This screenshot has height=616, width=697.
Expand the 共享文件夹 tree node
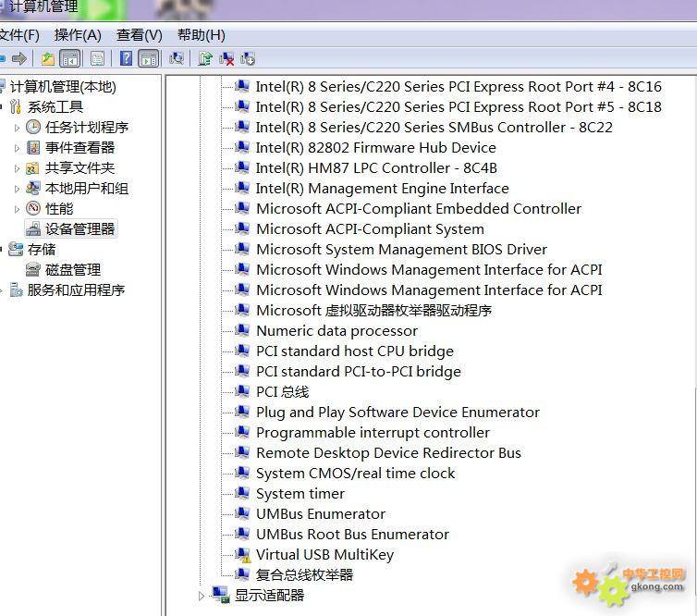point(17,168)
